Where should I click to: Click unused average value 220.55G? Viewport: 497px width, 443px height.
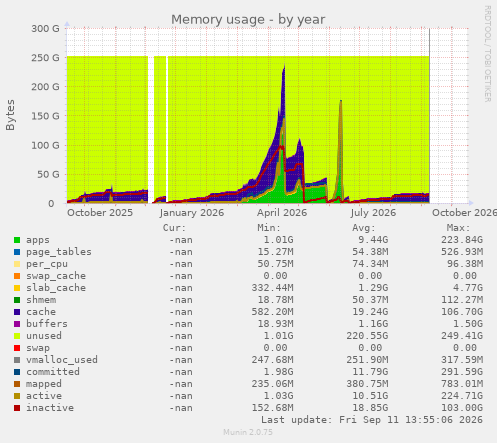click(x=367, y=336)
